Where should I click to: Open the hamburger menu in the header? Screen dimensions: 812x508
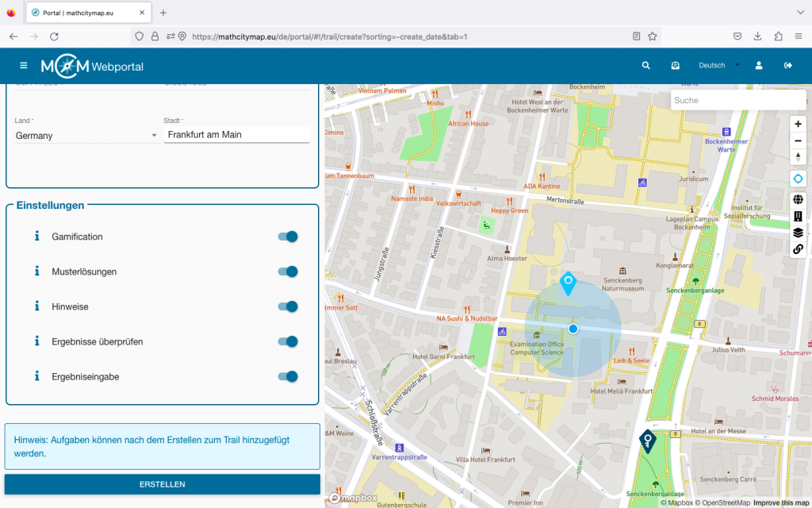(x=24, y=66)
